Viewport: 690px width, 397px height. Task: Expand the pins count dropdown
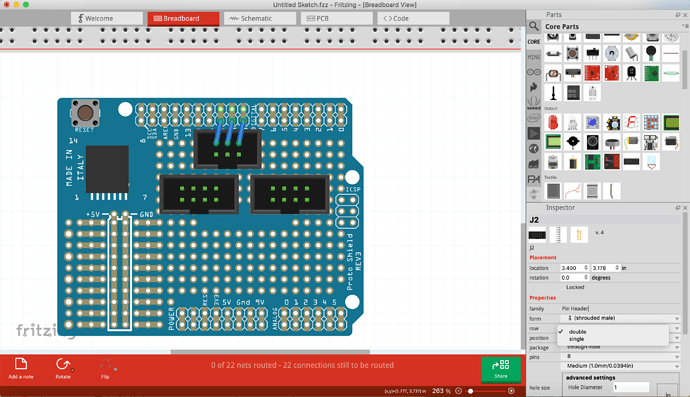click(621, 357)
